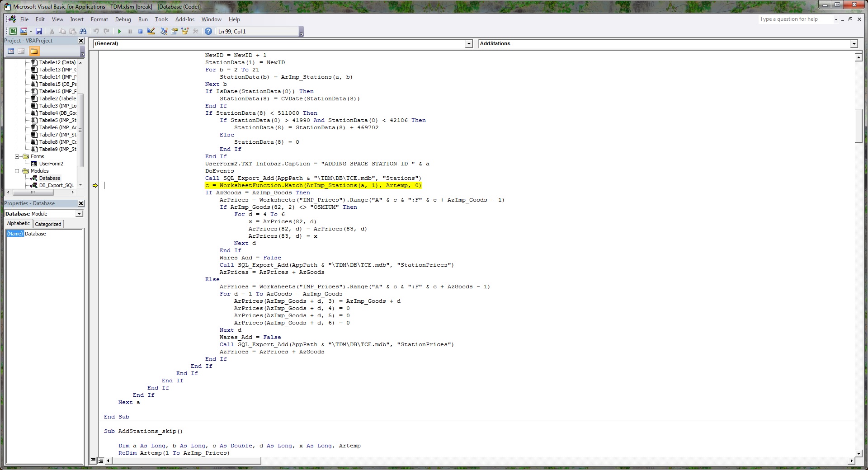The width and height of the screenshot is (868, 470).
Task: Click the View Microsoft Excel toolbar icon
Action: (x=13, y=31)
